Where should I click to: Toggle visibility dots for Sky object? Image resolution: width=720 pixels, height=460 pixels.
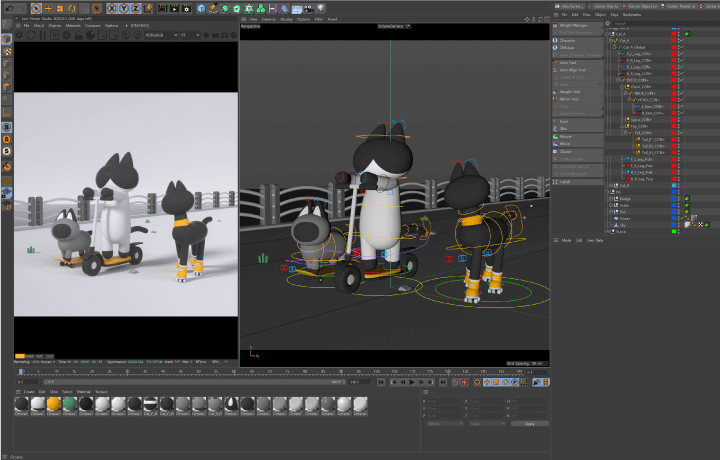click(x=679, y=225)
